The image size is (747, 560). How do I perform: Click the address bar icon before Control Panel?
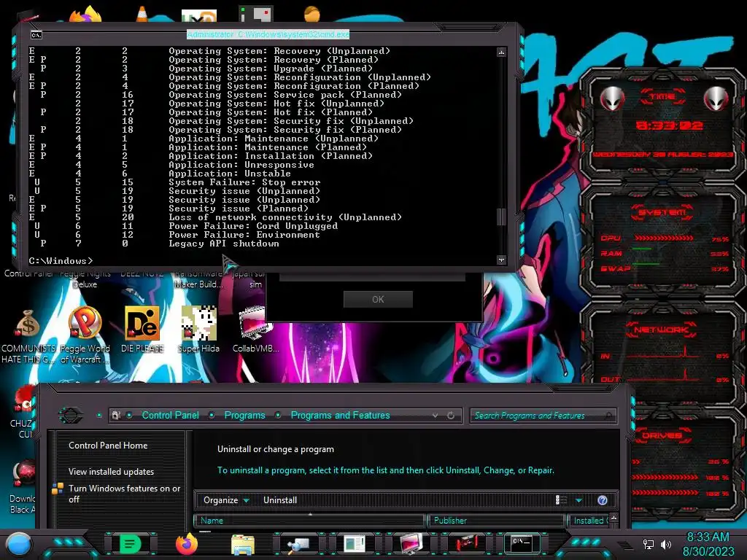tap(116, 415)
